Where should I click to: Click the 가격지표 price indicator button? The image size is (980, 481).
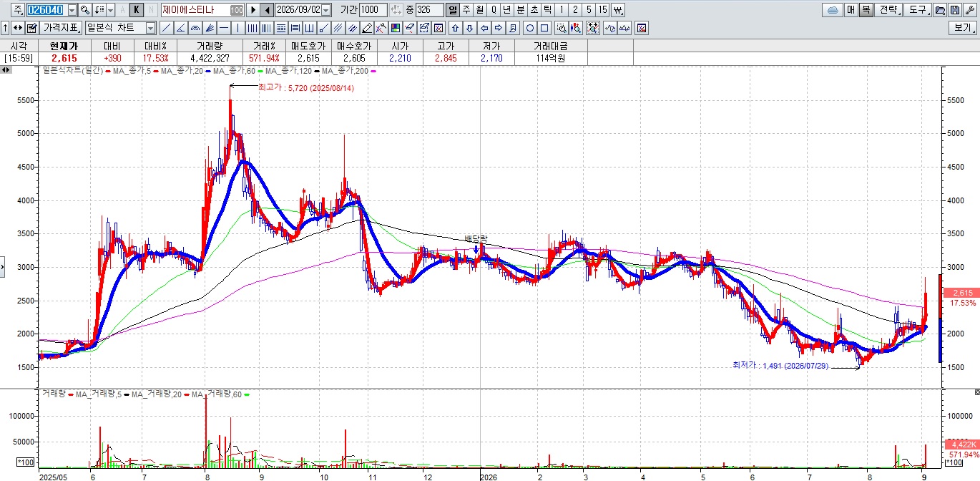coord(62,28)
